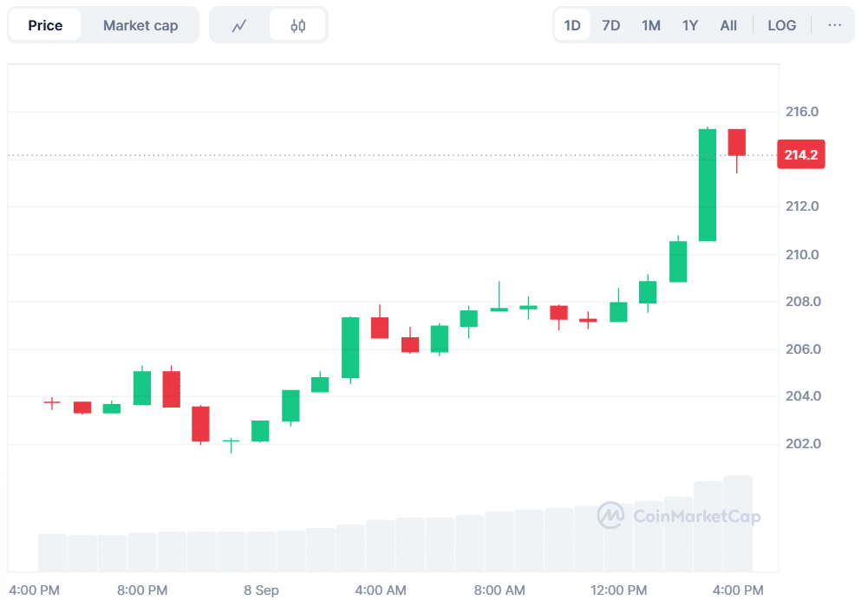Screen dimensions: 868x600
Task: Click the tallest volume bar at far right
Action: coord(737,523)
